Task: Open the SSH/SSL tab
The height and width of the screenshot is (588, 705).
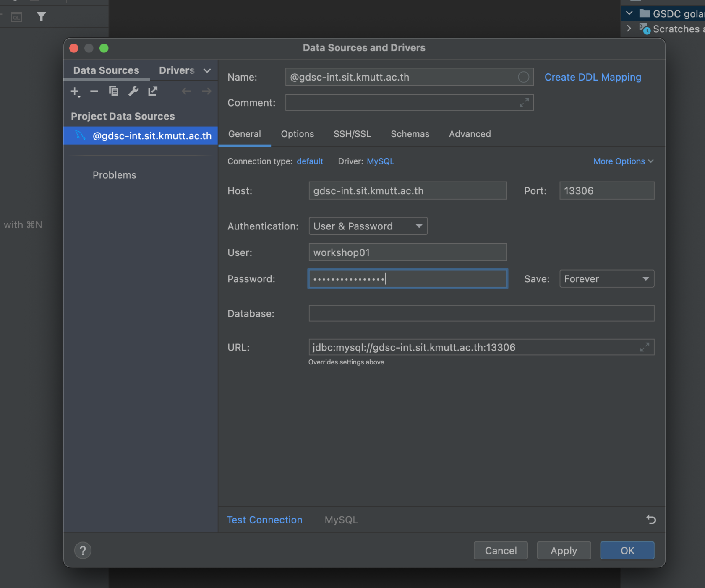Action: click(352, 134)
